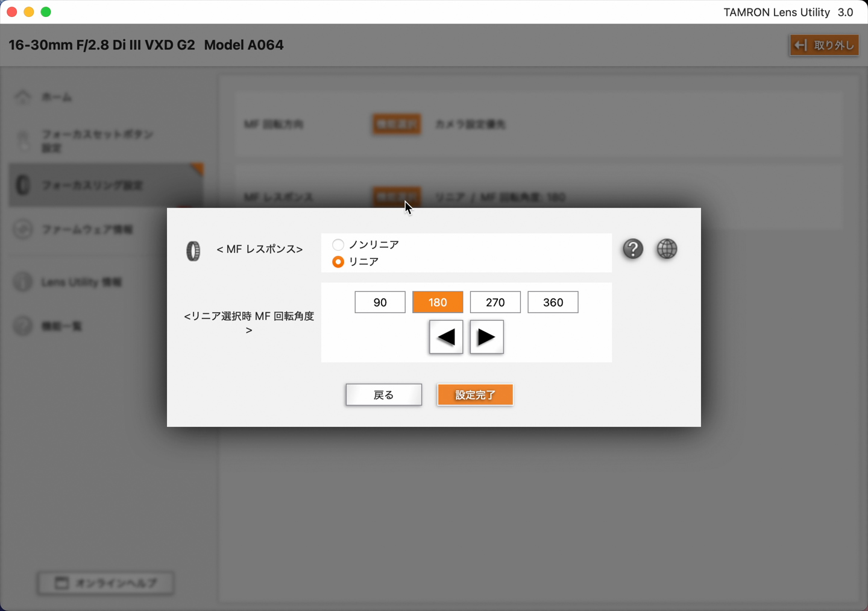This screenshot has height=611, width=868.
Task: Open フォーカスセットボタン設定 in the sidebar
Action: pos(96,141)
